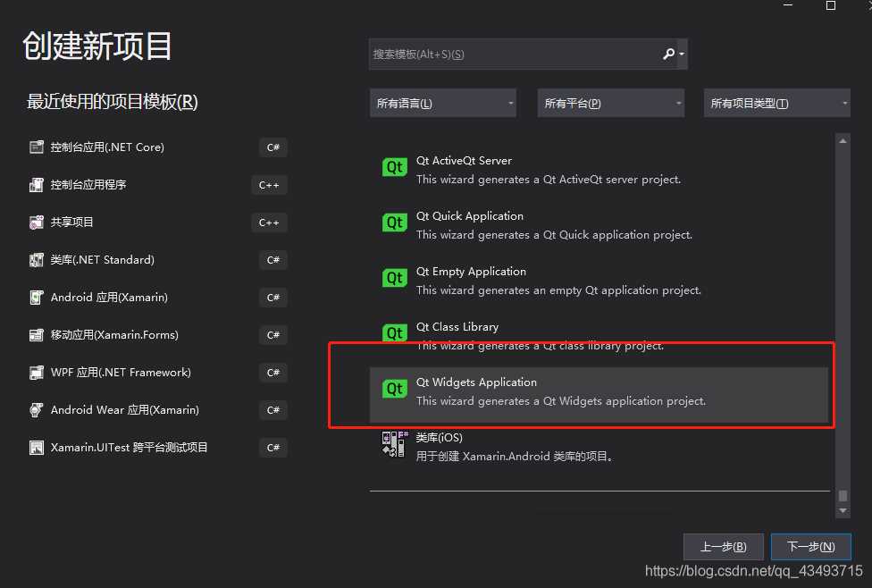Select the Qt Empty Application template title

click(471, 272)
